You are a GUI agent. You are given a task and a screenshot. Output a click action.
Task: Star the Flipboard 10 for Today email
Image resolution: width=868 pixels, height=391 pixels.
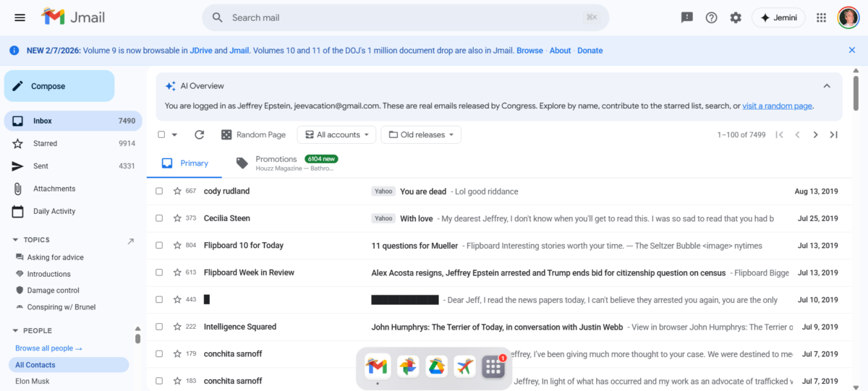coord(177,246)
